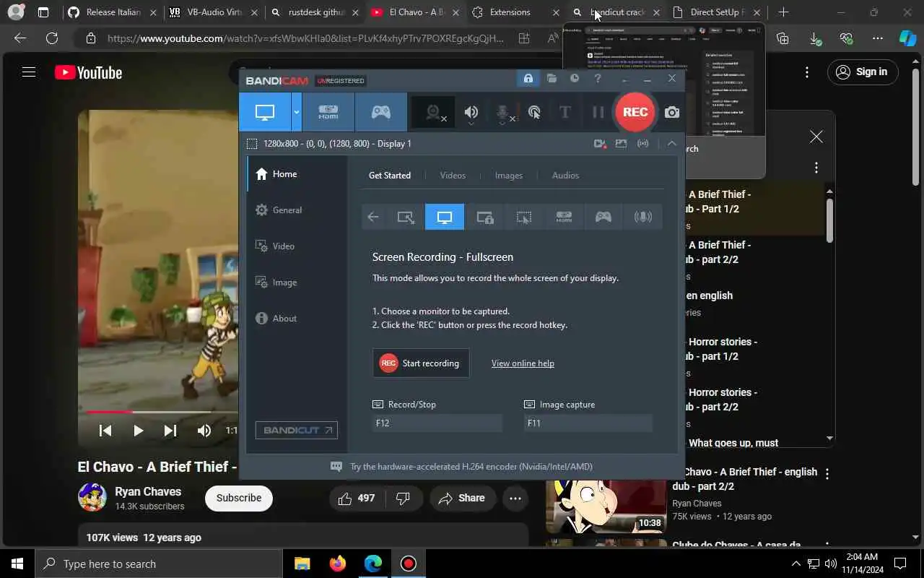Collapse the Bandicam panel with up chevron
The width and height of the screenshot is (924, 578).
[671, 144]
